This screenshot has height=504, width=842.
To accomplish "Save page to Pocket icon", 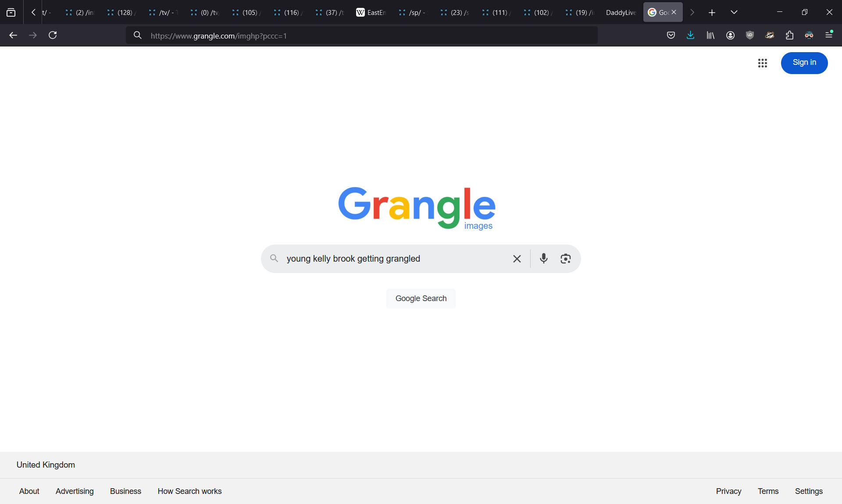I will click(x=671, y=35).
